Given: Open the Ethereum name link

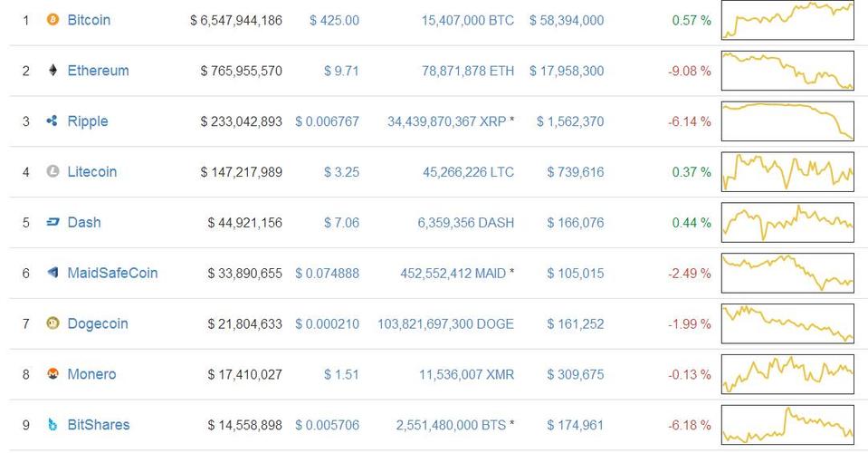Looking at the screenshot, I should tap(98, 71).
